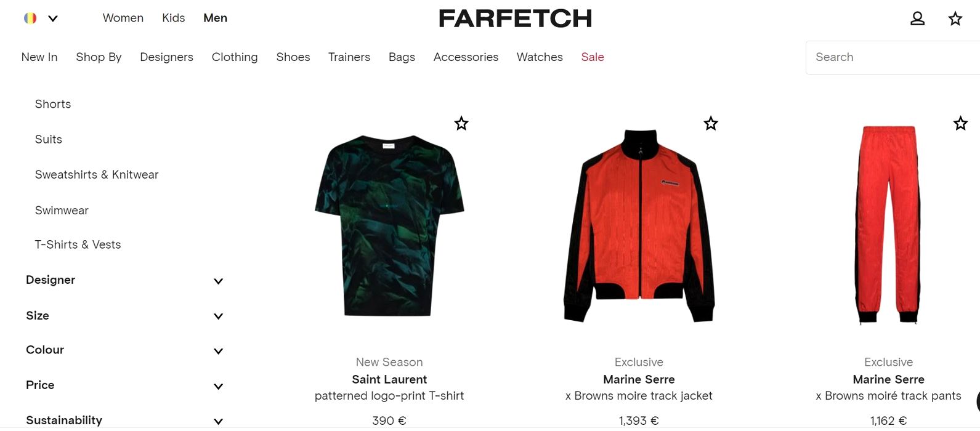Viewport: 980px width, 431px height.
Task: Open the region selector chevron
Action: [53, 18]
